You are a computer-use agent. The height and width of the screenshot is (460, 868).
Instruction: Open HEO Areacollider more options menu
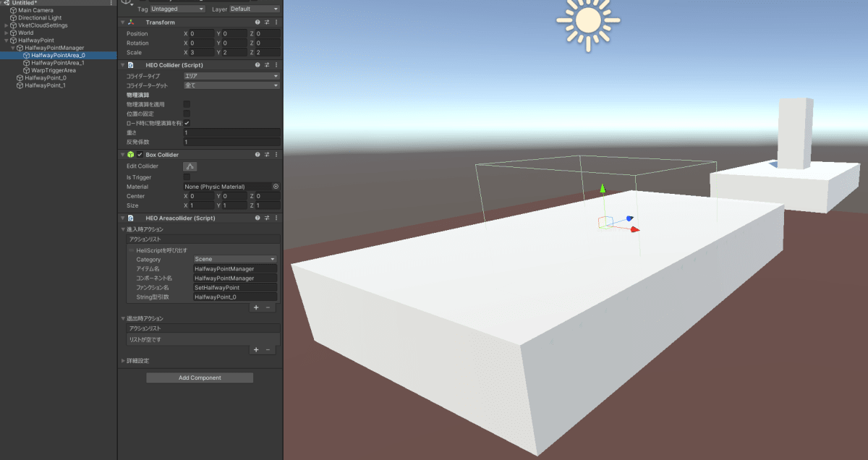(276, 218)
